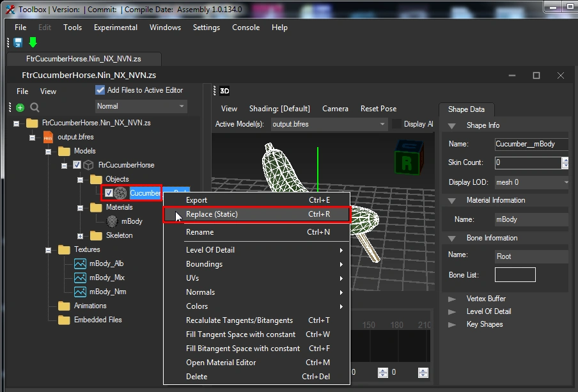The image size is (578, 392).
Task: Click the Toolbox app icon in title bar
Action: tap(10, 10)
